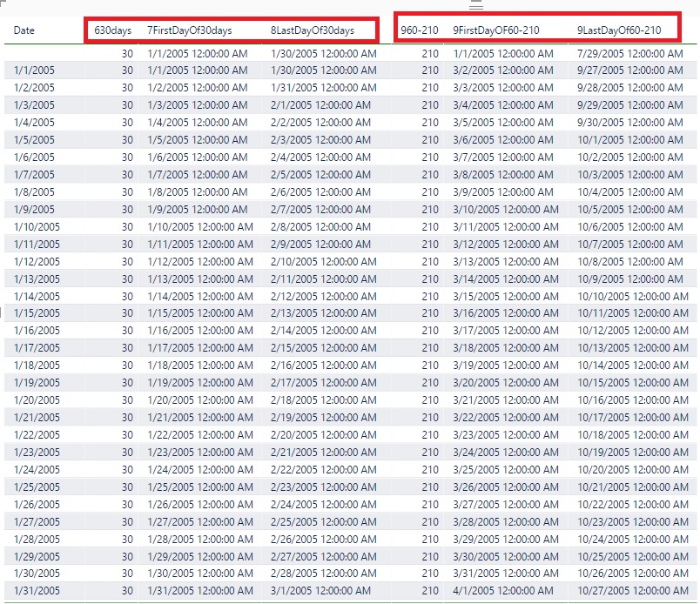
Task: Select the 1/2/2005 date cell
Action: coord(34,88)
